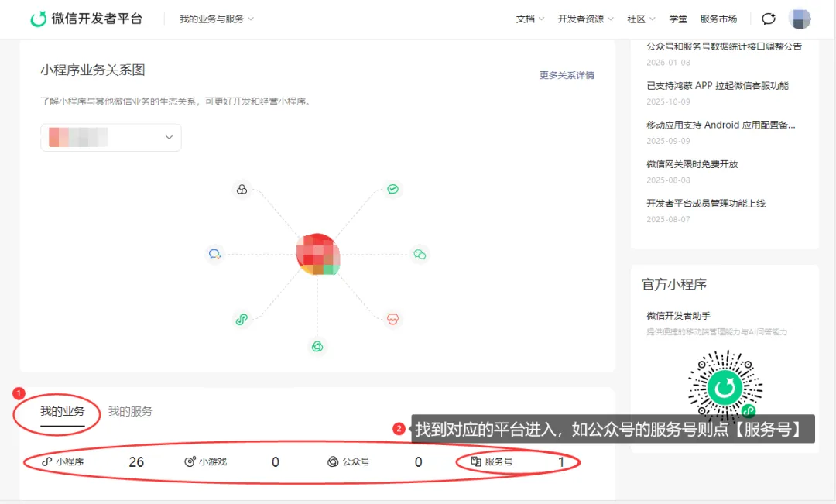Screen dimensions: 836x504
Task: Click the green WeChat double-bubble node icon
Action: coord(420,255)
